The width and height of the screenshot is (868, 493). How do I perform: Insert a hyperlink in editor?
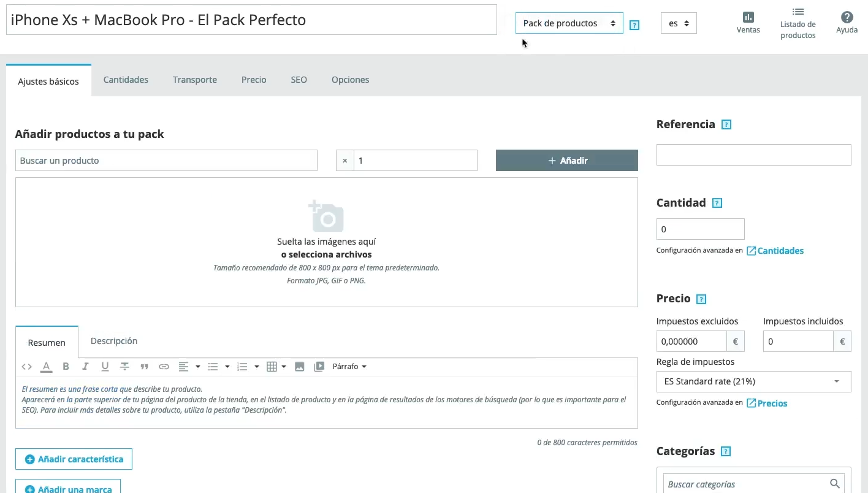164,367
